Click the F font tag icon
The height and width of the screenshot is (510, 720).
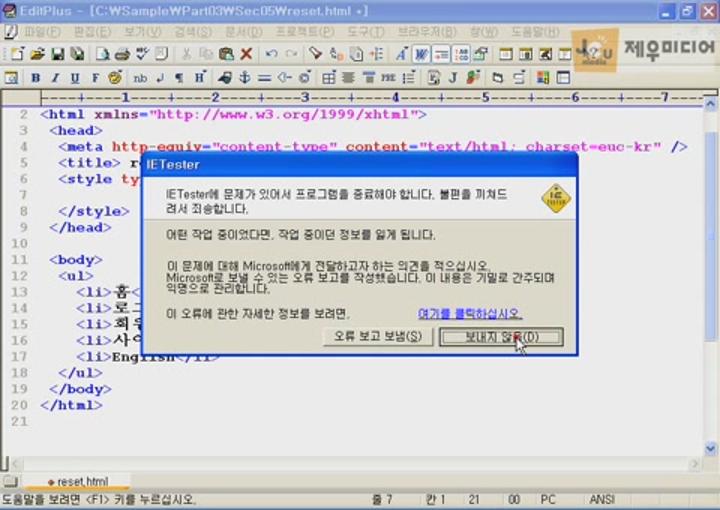click(95, 78)
